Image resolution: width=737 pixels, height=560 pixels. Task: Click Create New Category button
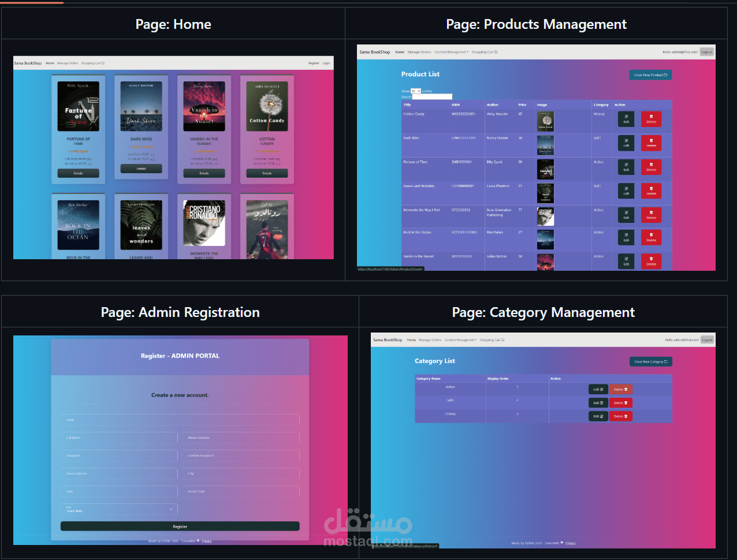click(x=651, y=361)
